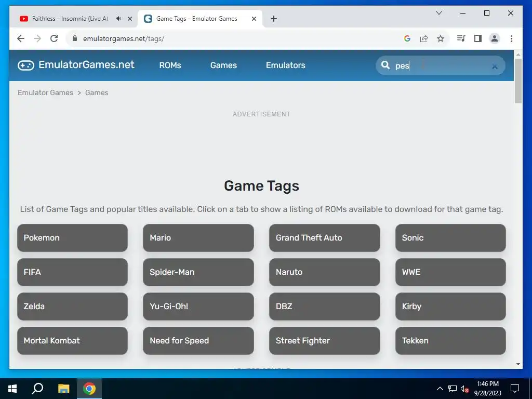The width and height of the screenshot is (532, 399).
Task: Click the search magnifier icon
Action: (385, 65)
